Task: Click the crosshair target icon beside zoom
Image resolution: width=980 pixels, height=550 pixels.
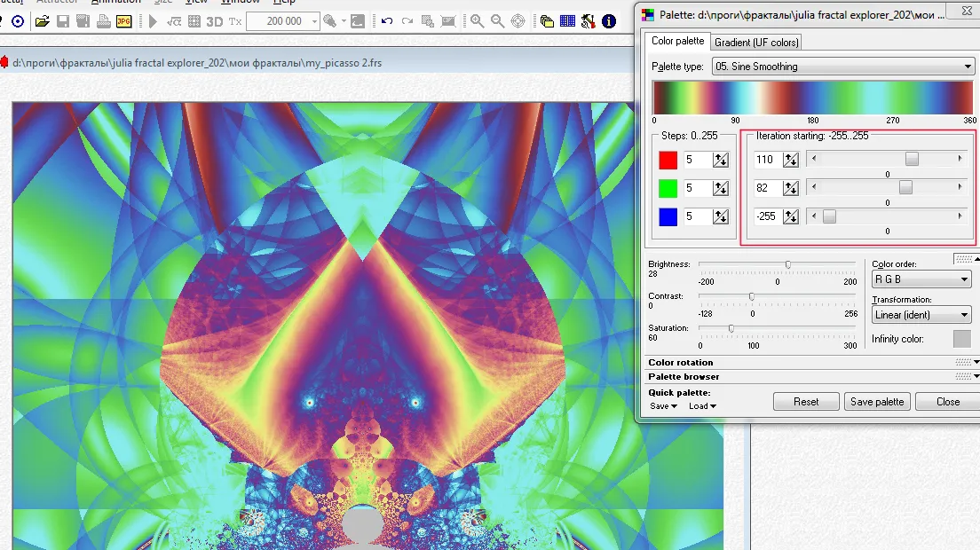Action: coord(518,21)
